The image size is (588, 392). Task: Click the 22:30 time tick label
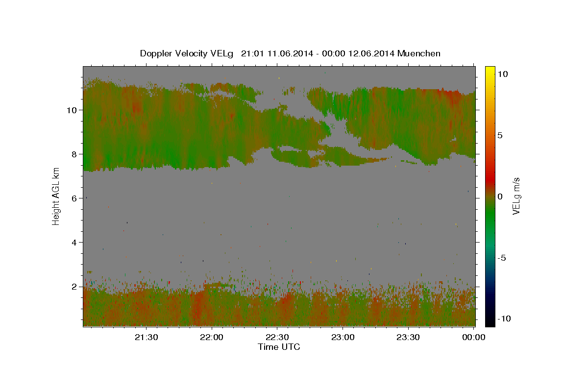[277, 337]
